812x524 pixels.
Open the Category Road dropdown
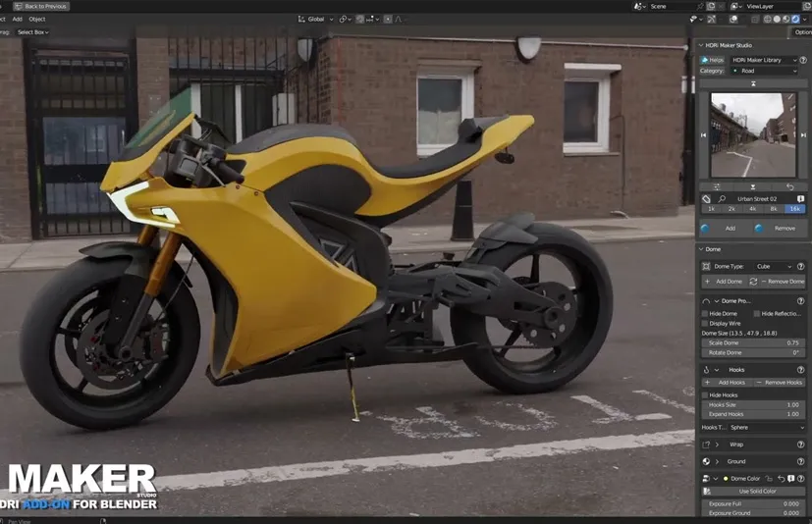pyautogui.click(x=764, y=71)
